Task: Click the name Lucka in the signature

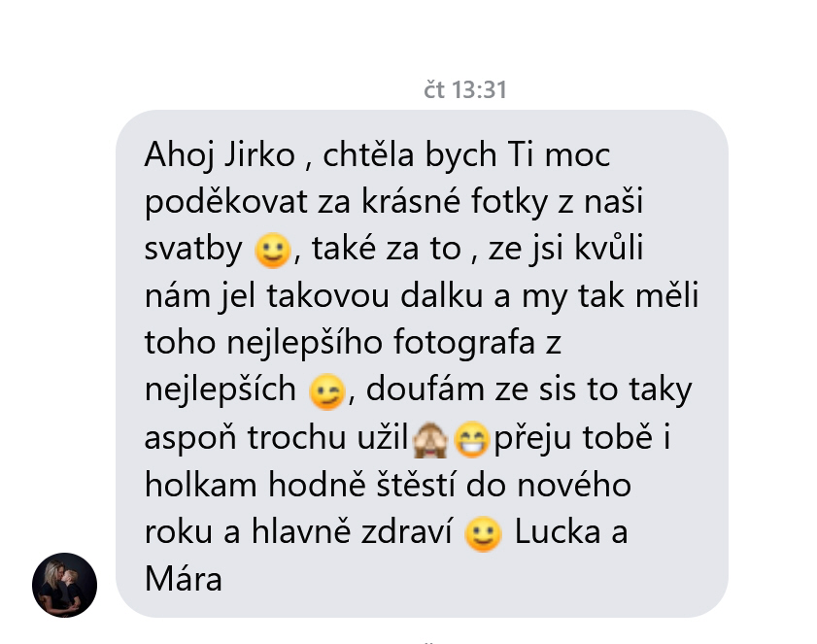Action: click(x=558, y=532)
